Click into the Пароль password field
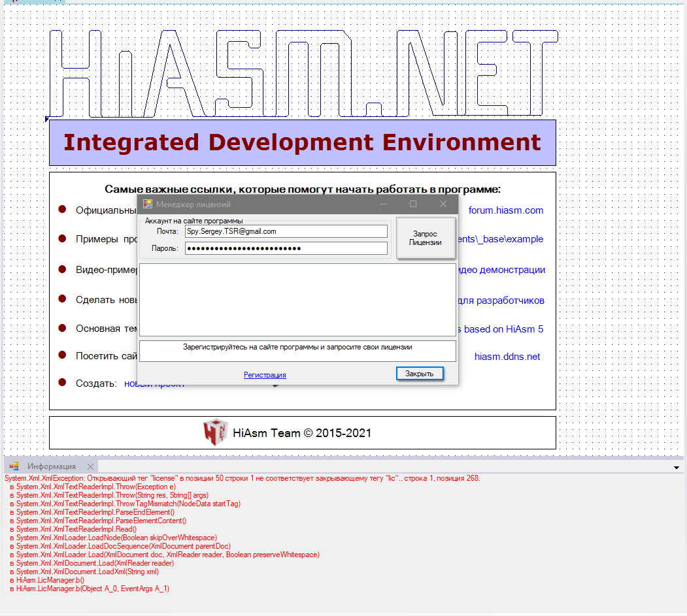 (x=286, y=248)
